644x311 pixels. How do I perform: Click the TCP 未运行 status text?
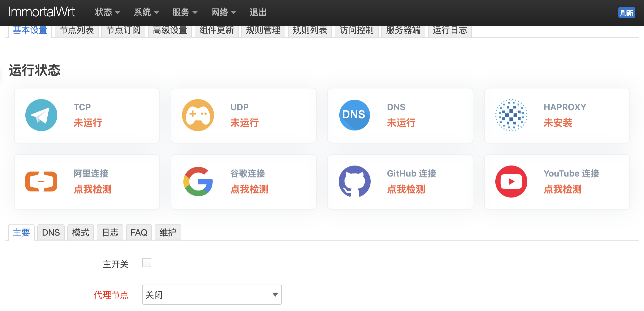tap(88, 123)
